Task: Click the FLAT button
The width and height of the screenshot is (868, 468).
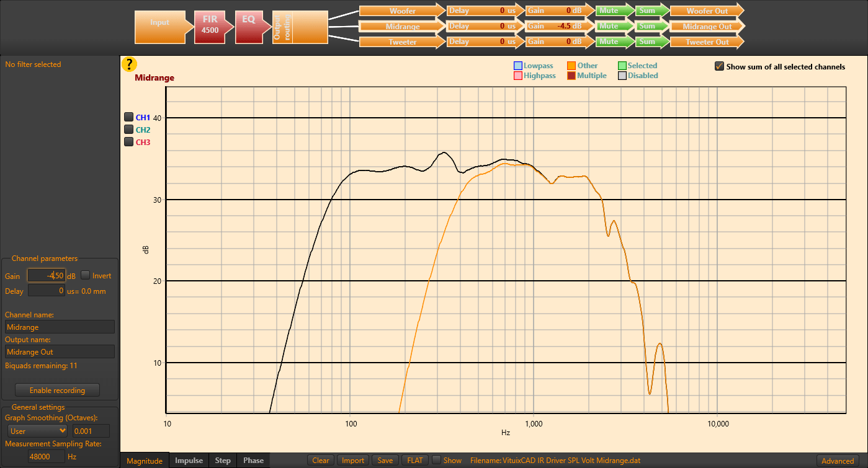Action: point(415,460)
